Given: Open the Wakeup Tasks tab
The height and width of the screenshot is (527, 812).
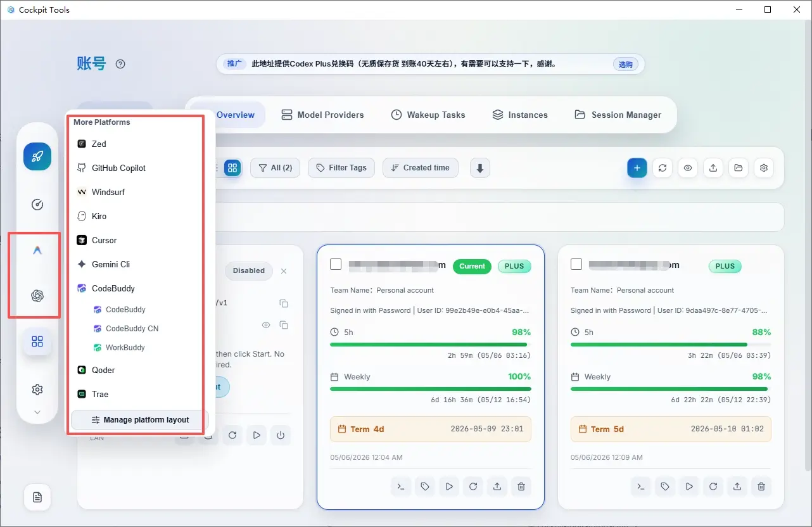Looking at the screenshot, I should pos(428,115).
